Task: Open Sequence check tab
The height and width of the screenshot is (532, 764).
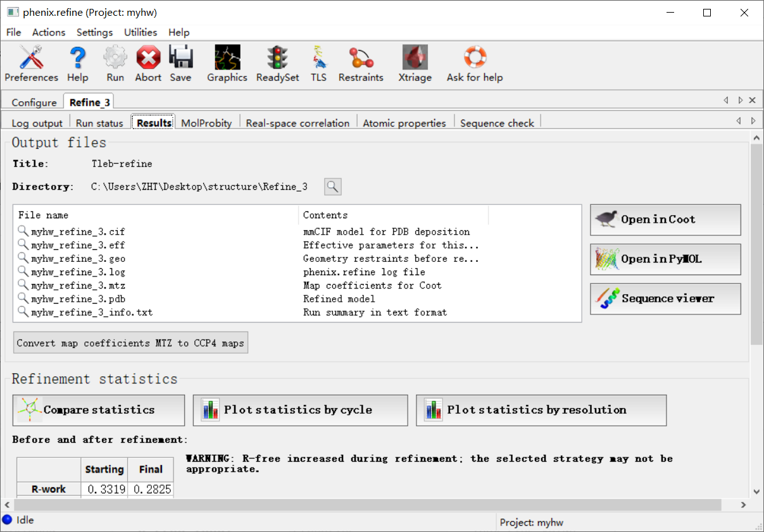Action: pos(497,123)
